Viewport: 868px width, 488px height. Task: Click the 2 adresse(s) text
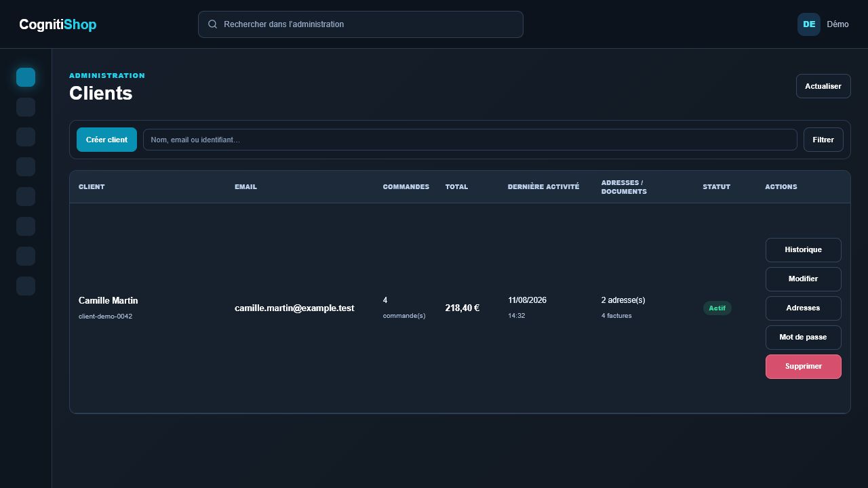point(623,300)
